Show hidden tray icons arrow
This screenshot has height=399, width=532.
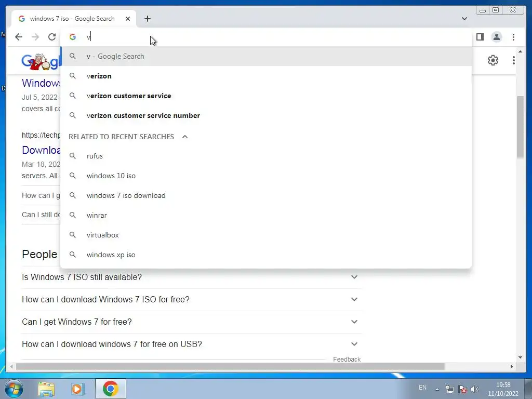click(x=437, y=389)
